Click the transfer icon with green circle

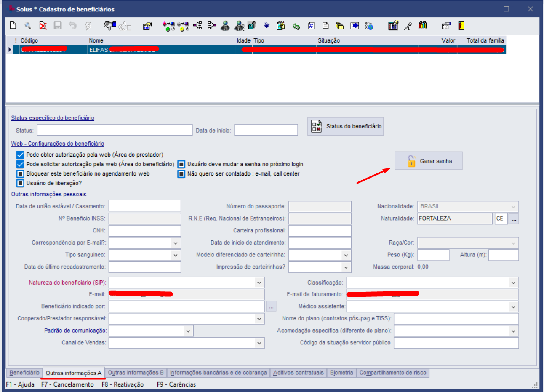click(168, 26)
